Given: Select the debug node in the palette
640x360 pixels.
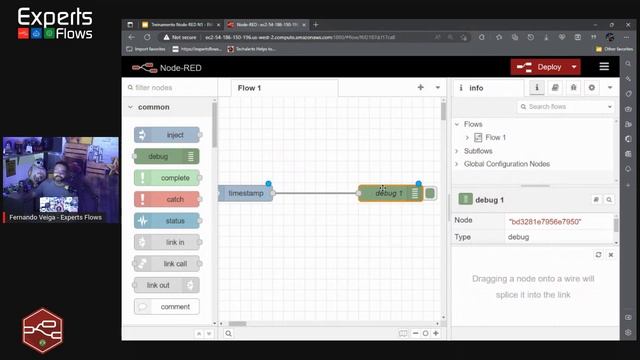Looking at the screenshot, I should (167, 156).
